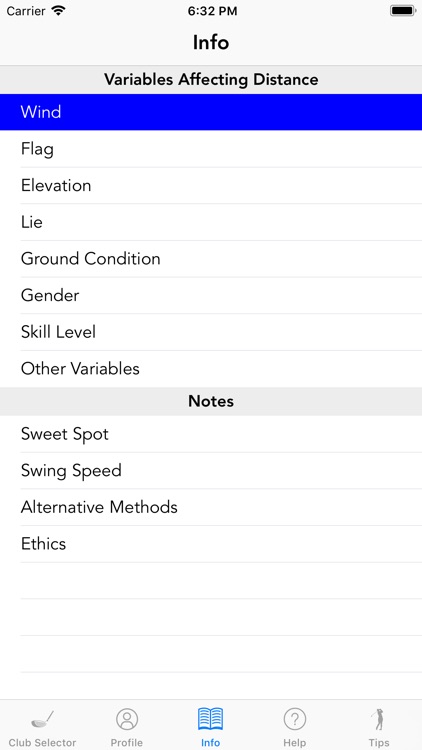Open the Help question mark icon
Viewport: 422px width, 750px height.
295,719
